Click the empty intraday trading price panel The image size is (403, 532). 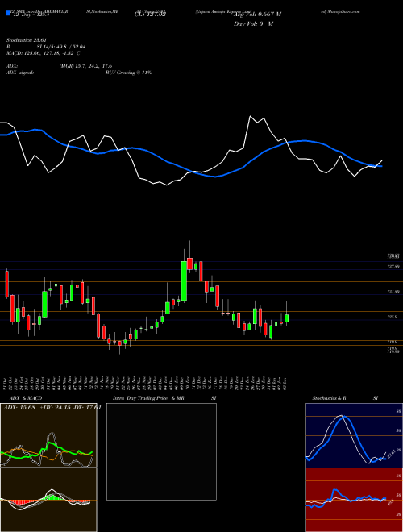click(161, 451)
